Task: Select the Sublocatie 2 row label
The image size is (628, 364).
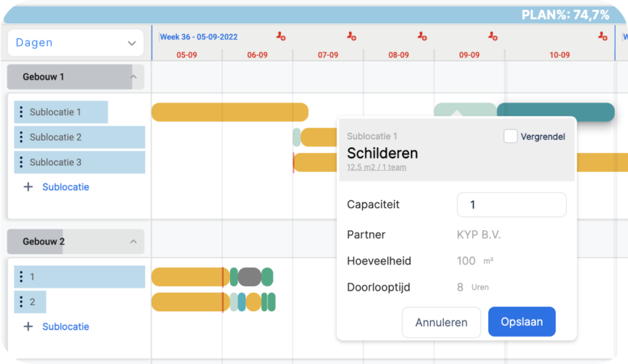Action: 61,137
